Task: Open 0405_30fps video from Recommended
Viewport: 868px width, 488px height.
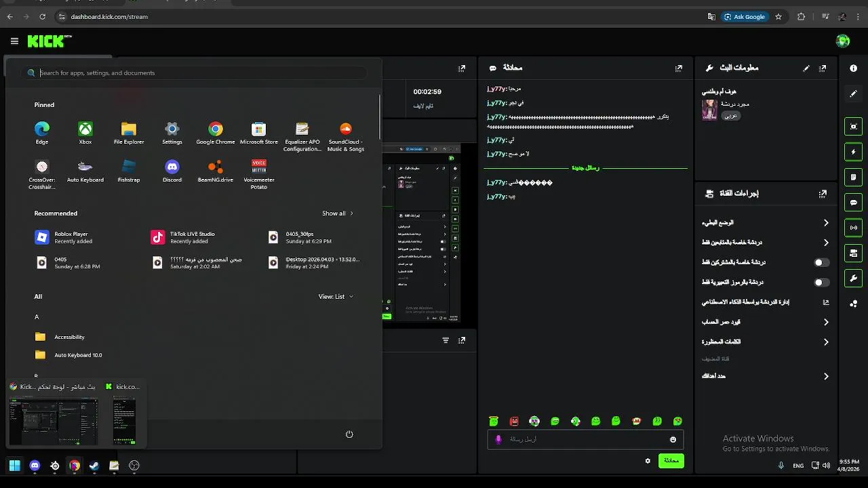Action: (300, 237)
